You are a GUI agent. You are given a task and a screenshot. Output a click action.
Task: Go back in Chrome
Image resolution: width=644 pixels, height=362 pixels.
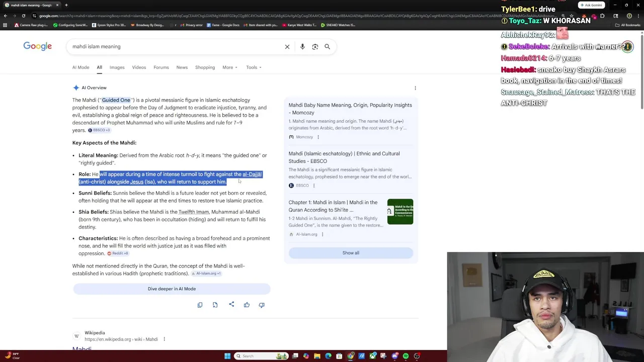5,16
